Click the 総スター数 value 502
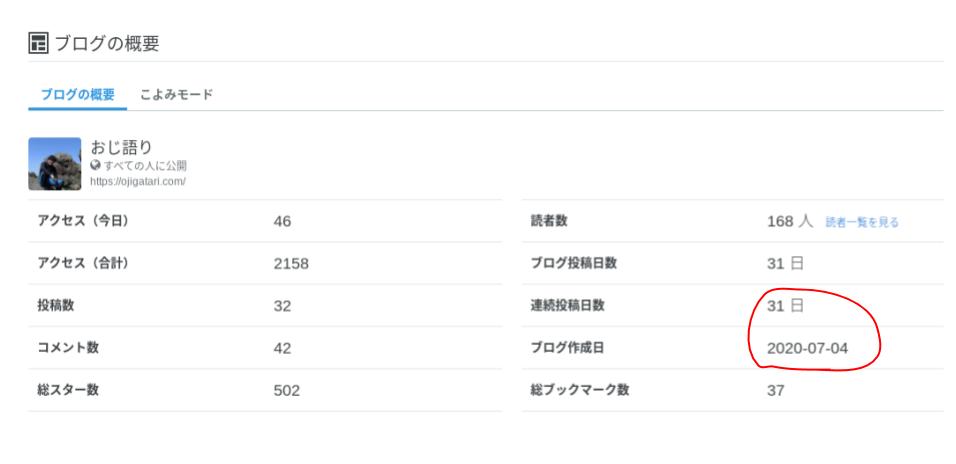 [x=287, y=390]
